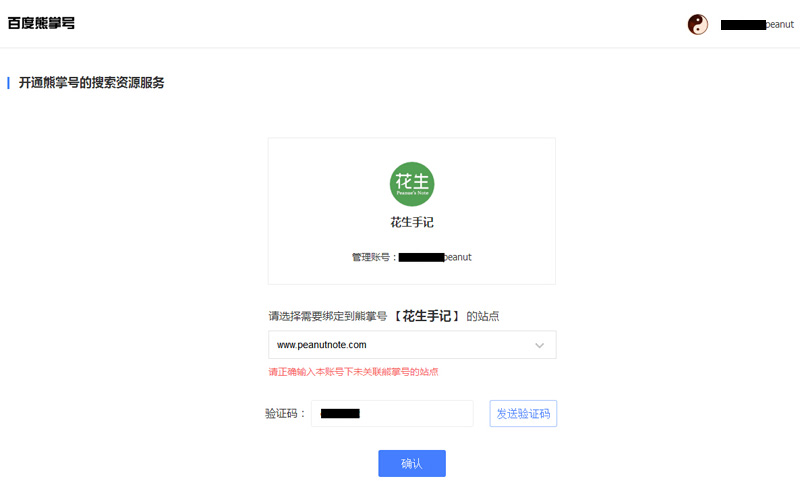Click the bold 【花生手记】 in the prompt
The height and width of the screenshot is (481, 800).
(x=426, y=316)
